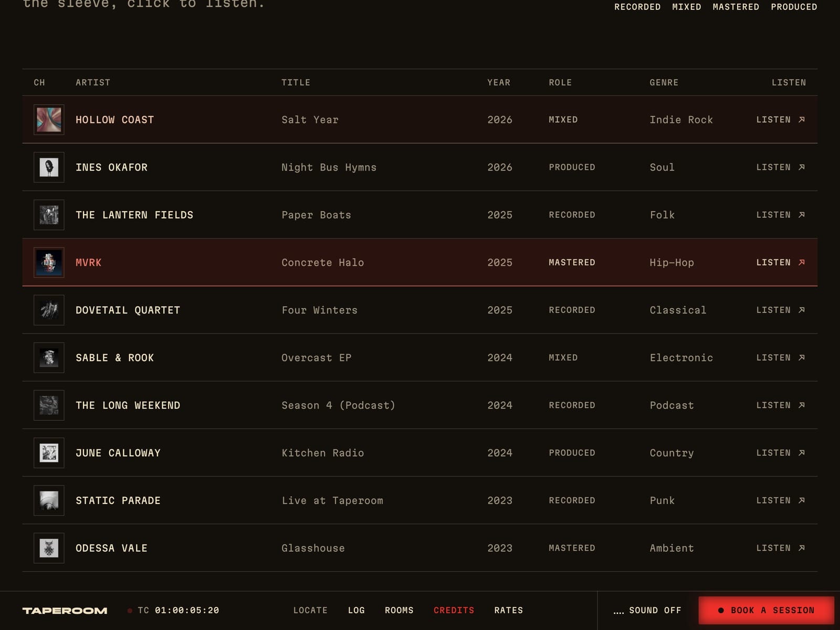Listen to Season 4 (Podcast)
This screenshot has width=840, height=630.
coord(781,405)
